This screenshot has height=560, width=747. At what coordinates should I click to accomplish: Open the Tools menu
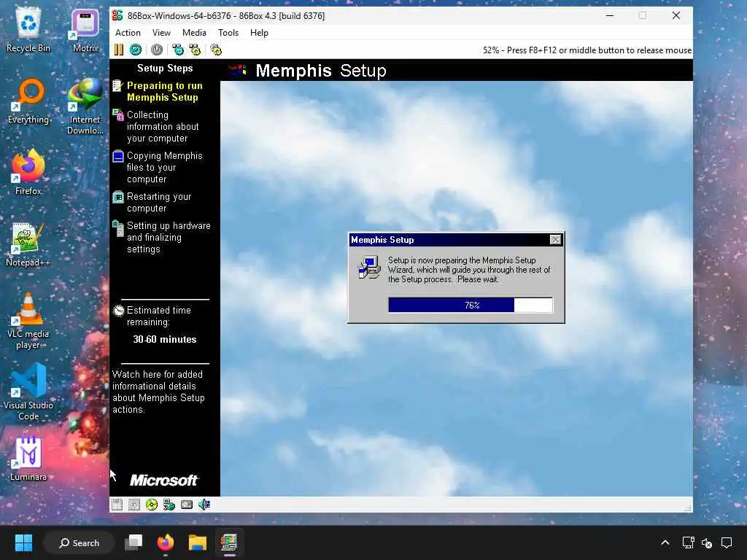(x=228, y=33)
